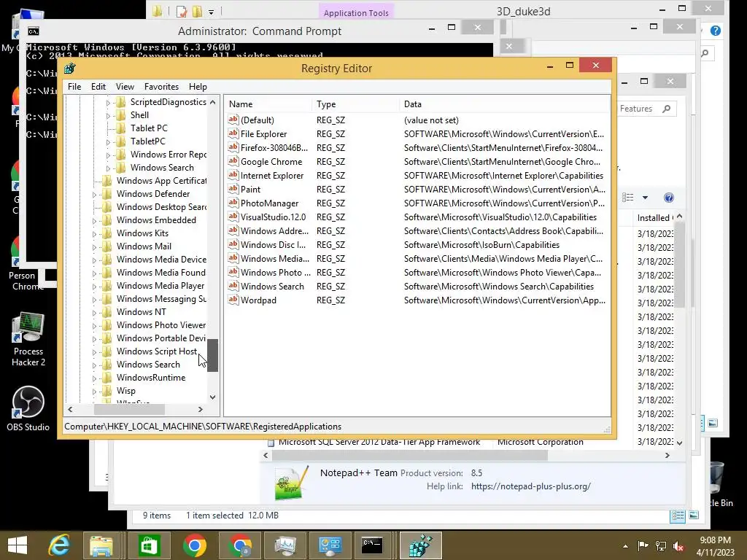The height and width of the screenshot is (560, 747).
Task: Select the Windows Embedded tree key
Action: [x=156, y=220]
